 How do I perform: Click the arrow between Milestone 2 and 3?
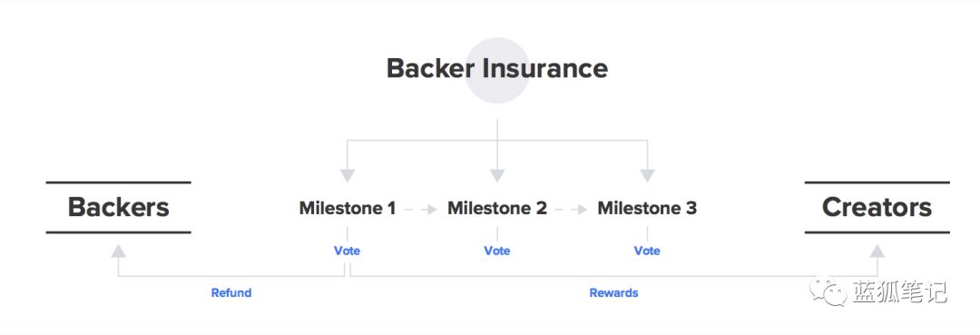[571, 210]
